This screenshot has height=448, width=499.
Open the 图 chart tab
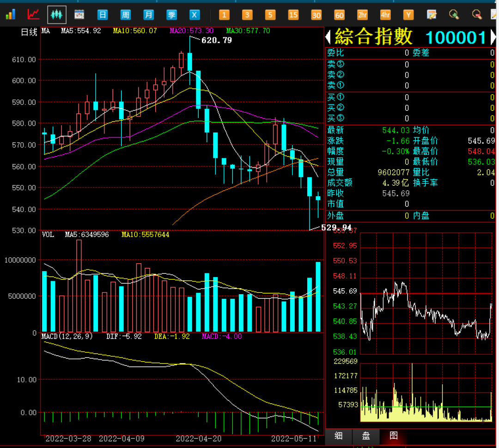[x=394, y=436]
